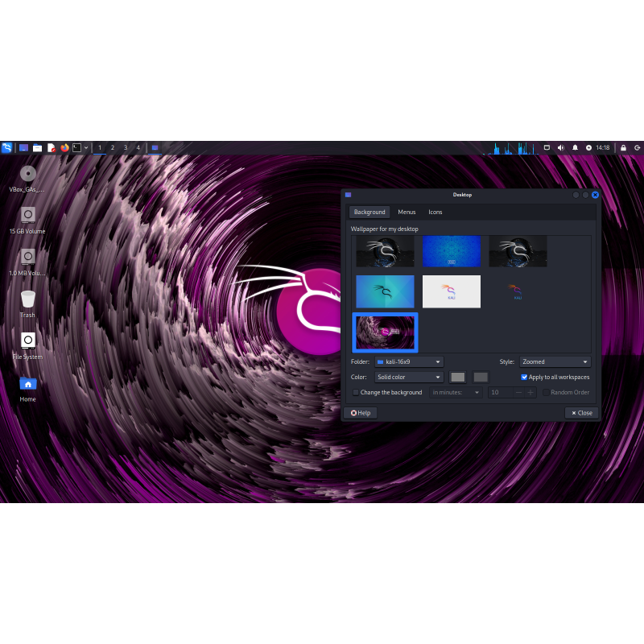
Task: Open the Folder dropdown showing kali-16x9
Action: [409, 361]
